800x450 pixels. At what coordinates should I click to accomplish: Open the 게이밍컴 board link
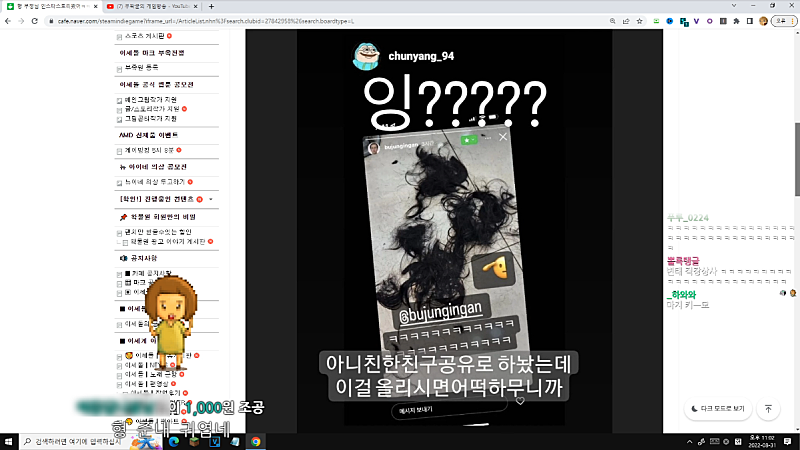[149, 151]
